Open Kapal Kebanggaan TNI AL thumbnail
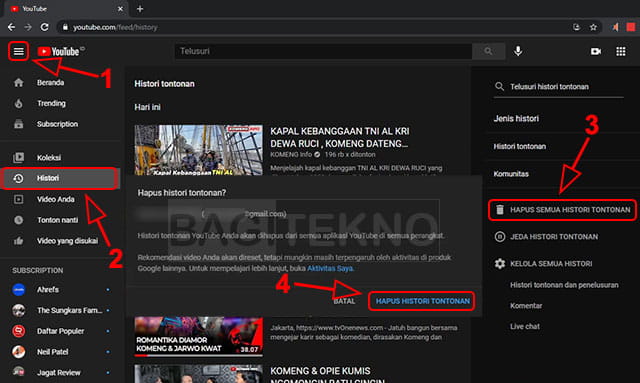 click(x=199, y=150)
